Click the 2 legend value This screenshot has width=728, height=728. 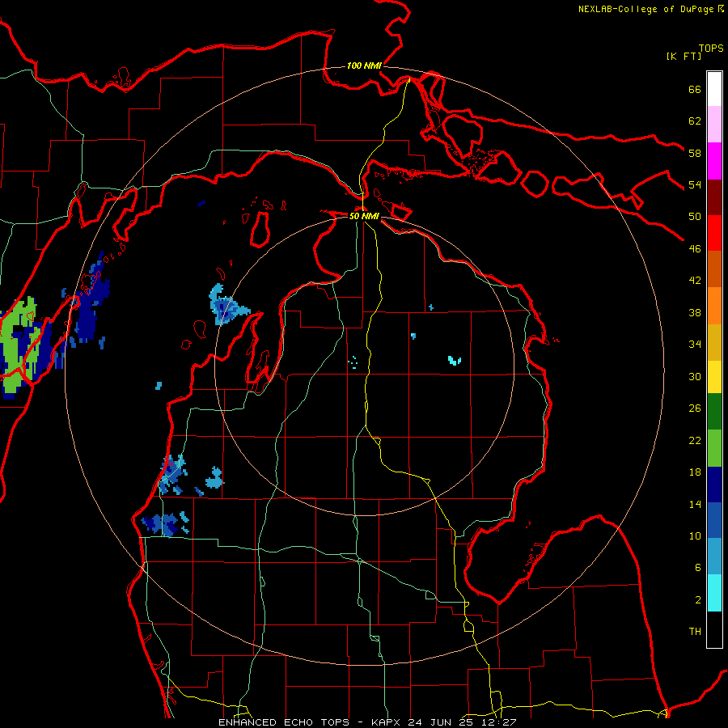(698, 600)
